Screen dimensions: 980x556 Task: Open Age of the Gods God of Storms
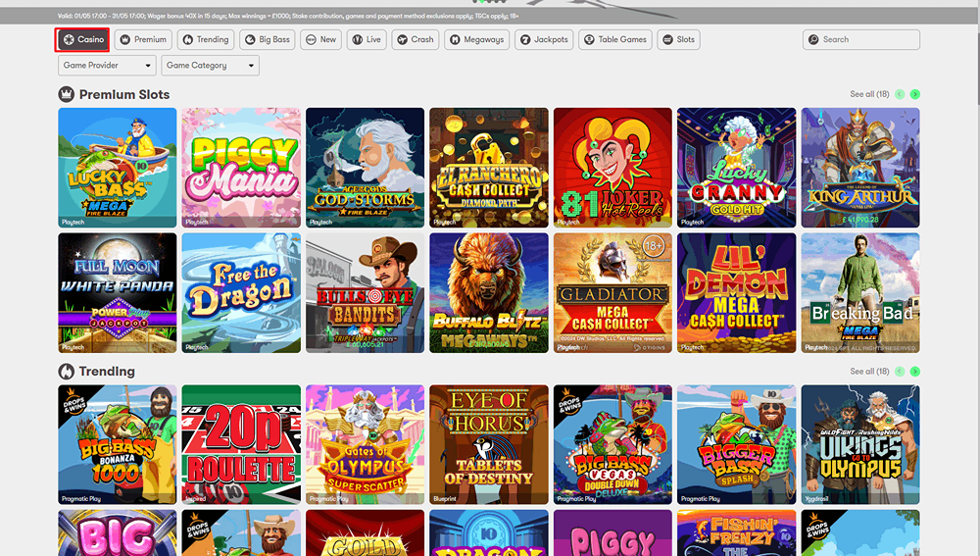[x=365, y=168]
